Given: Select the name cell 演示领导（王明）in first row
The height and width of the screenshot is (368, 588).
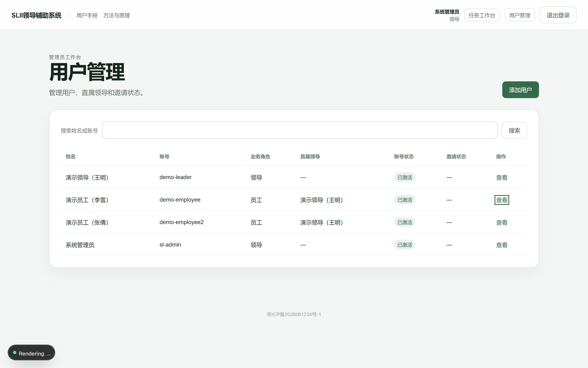Looking at the screenshot, I should pos(87,177).
